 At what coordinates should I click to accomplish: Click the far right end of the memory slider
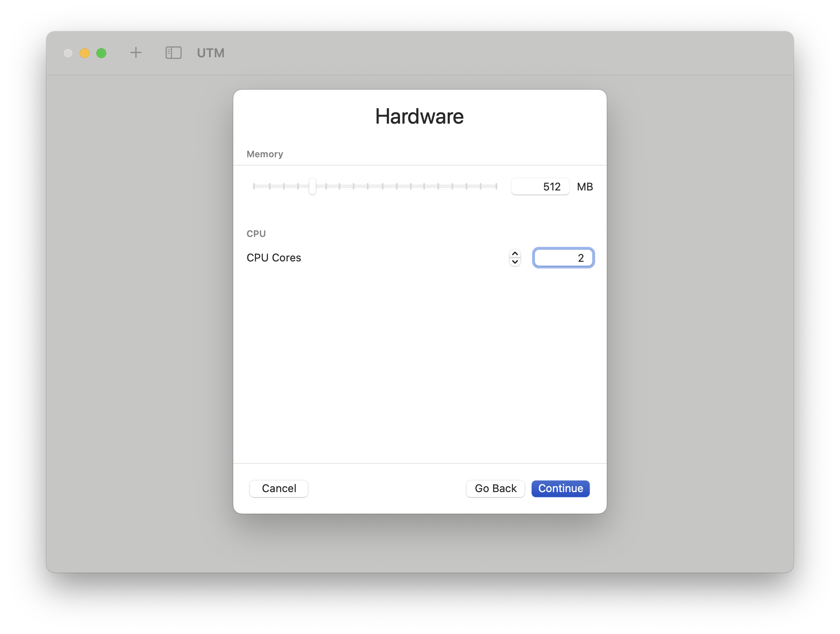pyautogui.click(x=496, y=186)
